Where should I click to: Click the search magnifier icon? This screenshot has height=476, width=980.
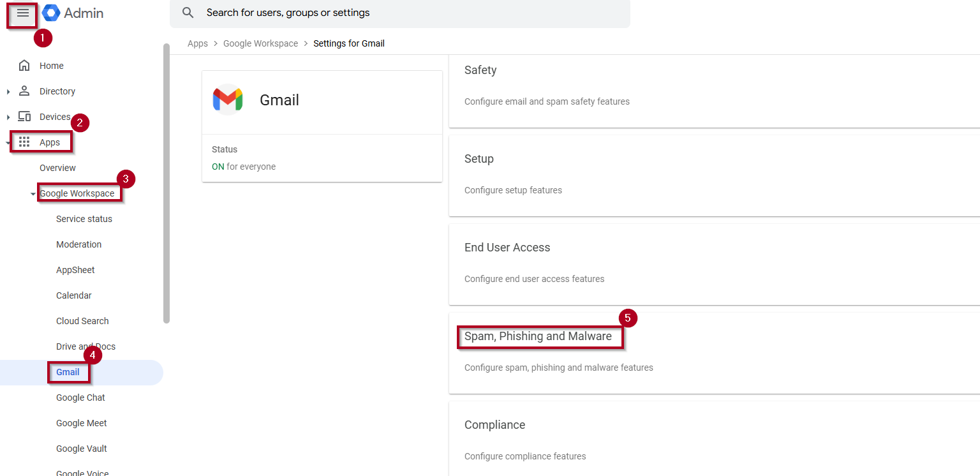coord(188,13)
